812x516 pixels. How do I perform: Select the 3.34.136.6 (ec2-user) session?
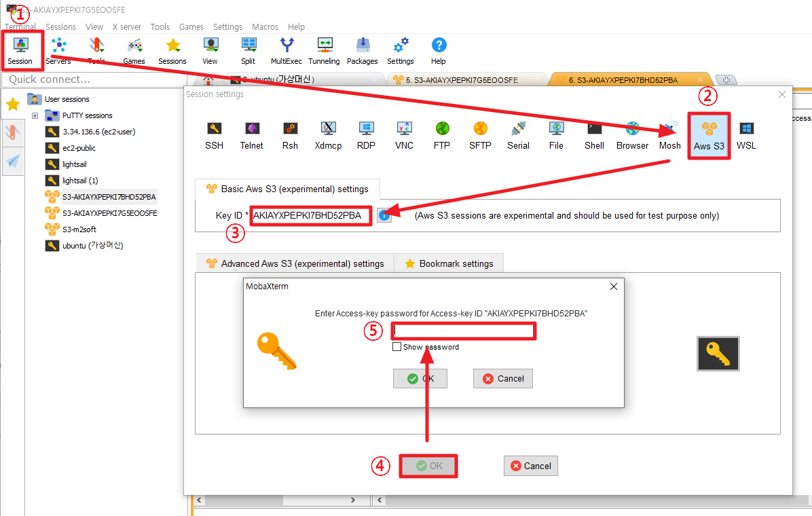tap(98, 132)
